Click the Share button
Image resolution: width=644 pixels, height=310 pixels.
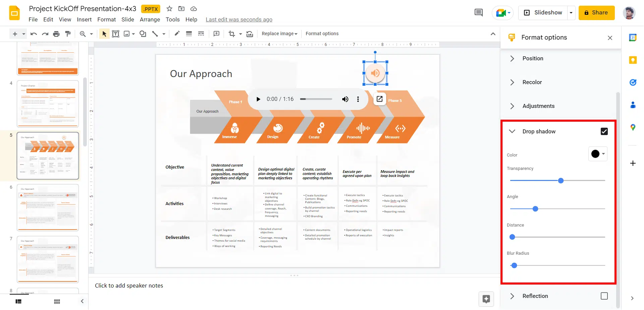coord(596,13)
